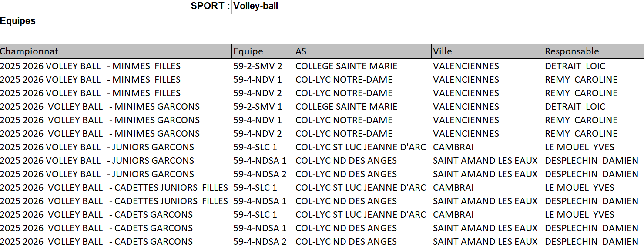Click the DETRAIT LOIC cell in first row

tap(575, 66)
